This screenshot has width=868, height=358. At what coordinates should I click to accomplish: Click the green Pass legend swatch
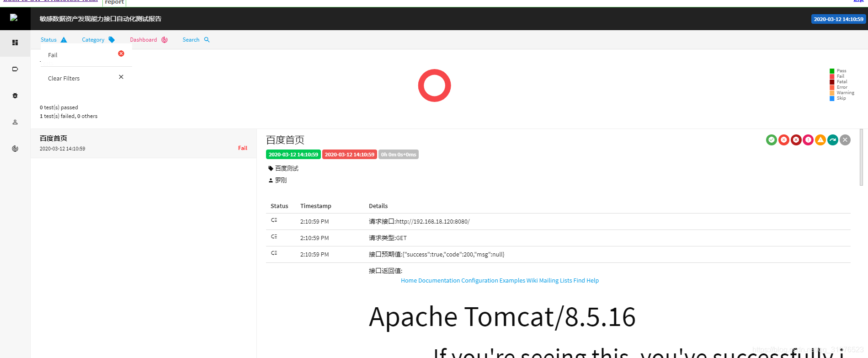tap(832, 71)
